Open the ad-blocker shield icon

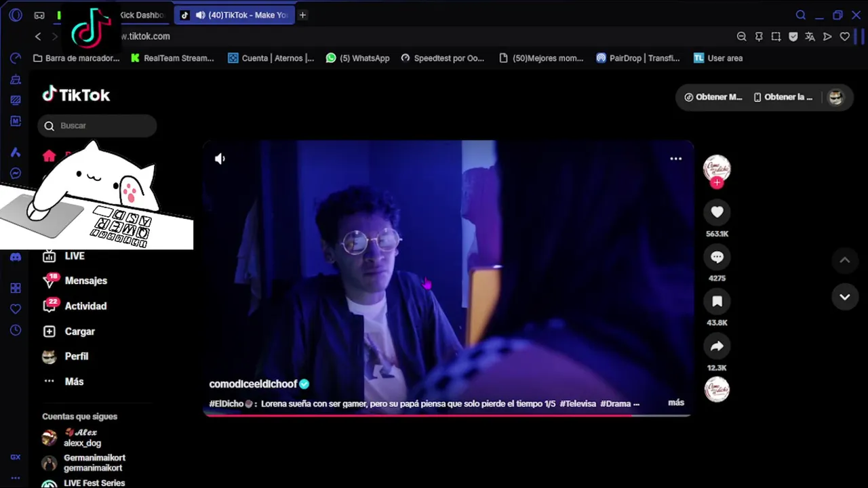pyautogui.click(x=793, y=37)
